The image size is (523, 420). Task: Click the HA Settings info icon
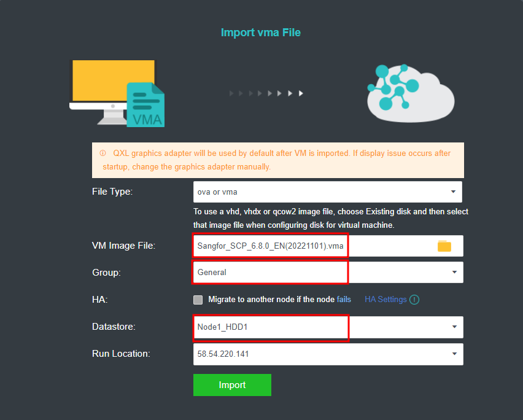point(414,300)
